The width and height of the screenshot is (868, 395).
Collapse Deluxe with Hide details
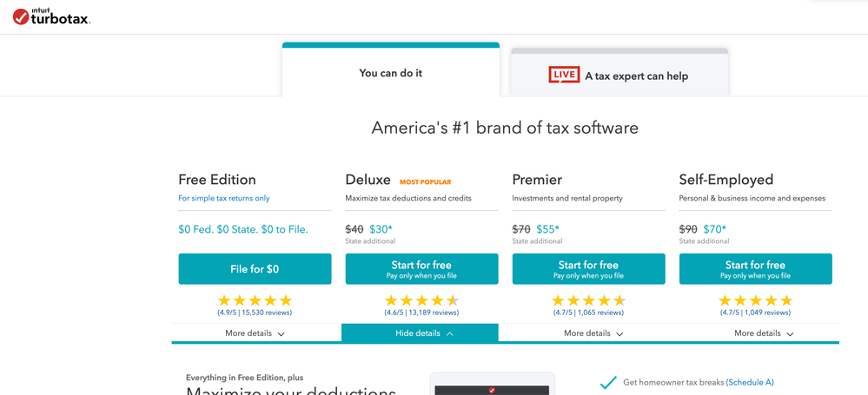coord(420,333)
